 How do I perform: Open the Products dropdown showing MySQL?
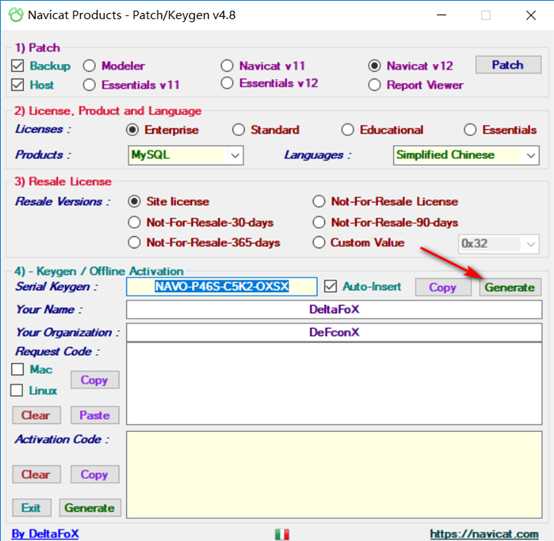[x=185, y=155]
